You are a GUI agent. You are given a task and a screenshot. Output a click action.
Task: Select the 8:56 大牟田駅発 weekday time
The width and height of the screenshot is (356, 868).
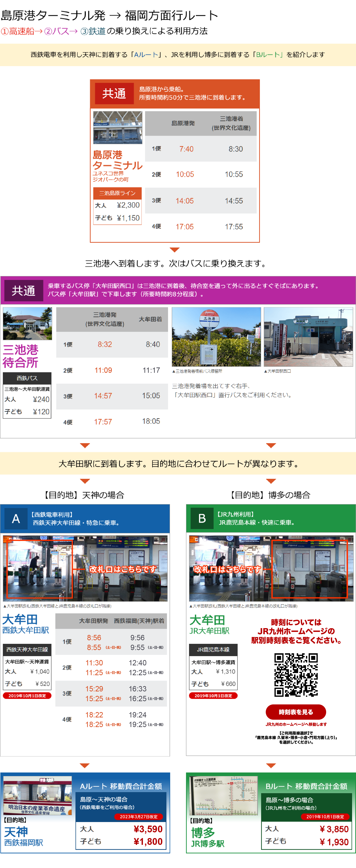[94, 638]
